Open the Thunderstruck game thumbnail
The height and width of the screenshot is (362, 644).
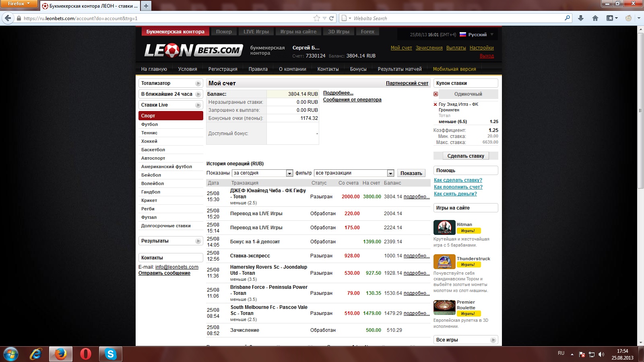pos(444,262)
